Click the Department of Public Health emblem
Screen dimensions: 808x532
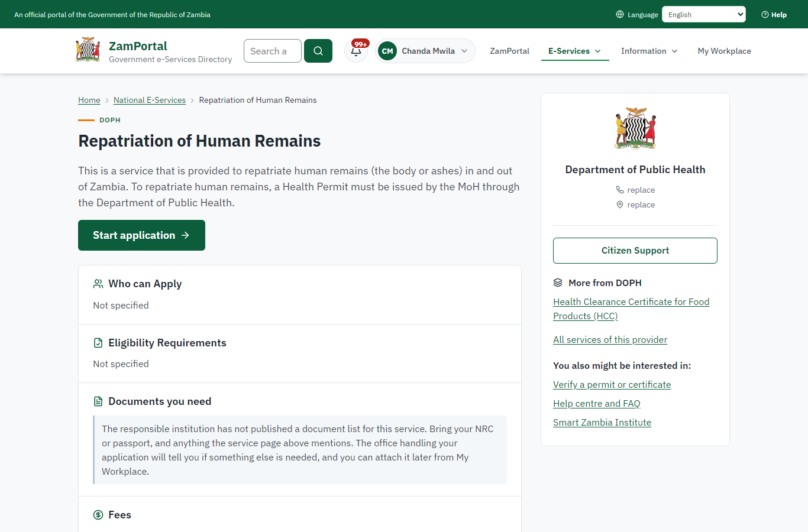point(635,128)
